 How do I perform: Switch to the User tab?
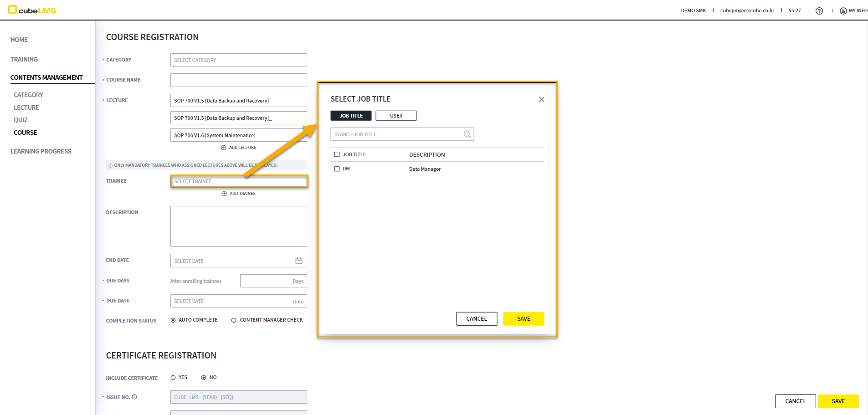point(396,116)
